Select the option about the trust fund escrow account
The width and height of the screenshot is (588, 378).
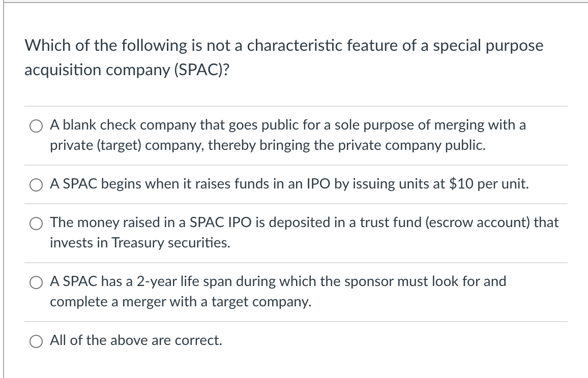(x=36, y=223)
